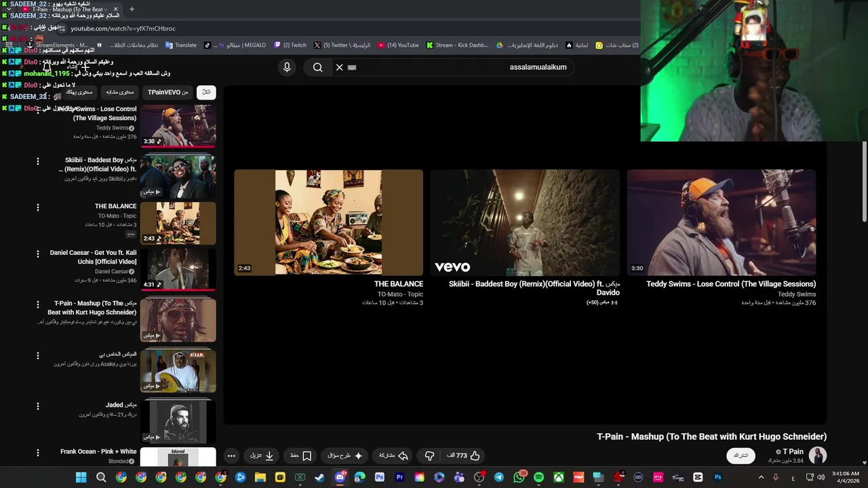Open options for T-Pain Mashup sidebar mix

[x=38, y=304]
